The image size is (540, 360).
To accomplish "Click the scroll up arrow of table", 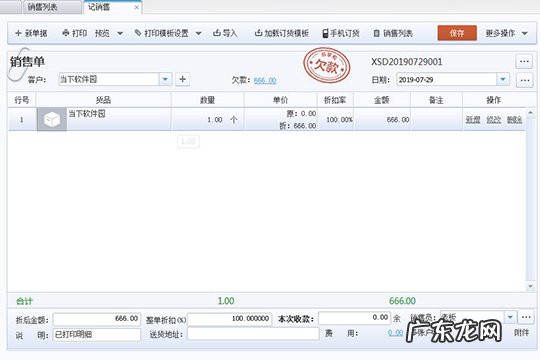I will (530, 112).
